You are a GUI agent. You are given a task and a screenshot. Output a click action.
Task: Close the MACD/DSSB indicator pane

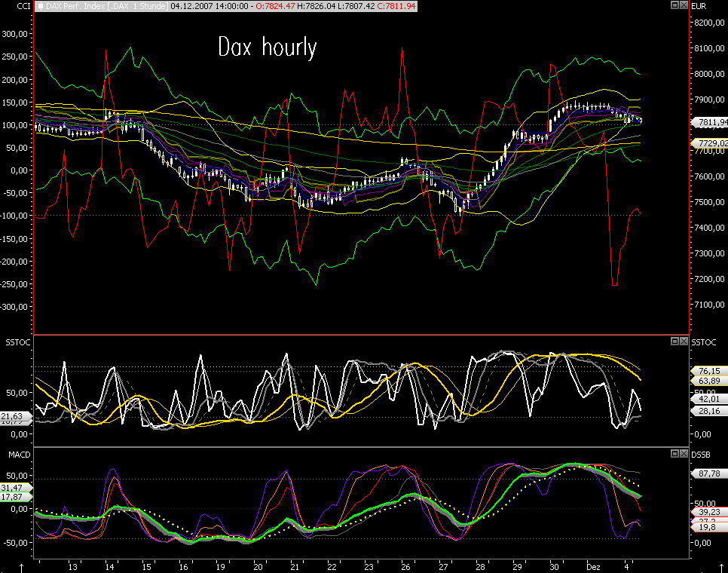point(684,454)
